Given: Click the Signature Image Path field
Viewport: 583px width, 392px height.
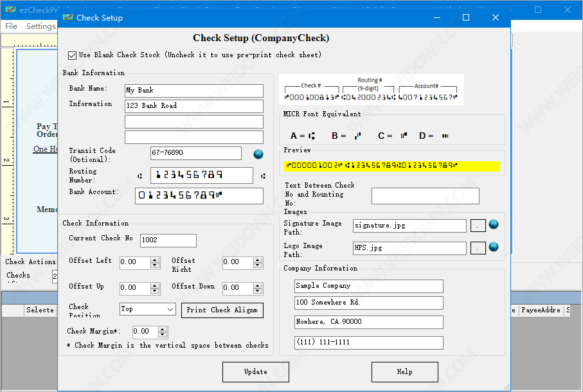Looking at the screenshot, I should (409, 226).
